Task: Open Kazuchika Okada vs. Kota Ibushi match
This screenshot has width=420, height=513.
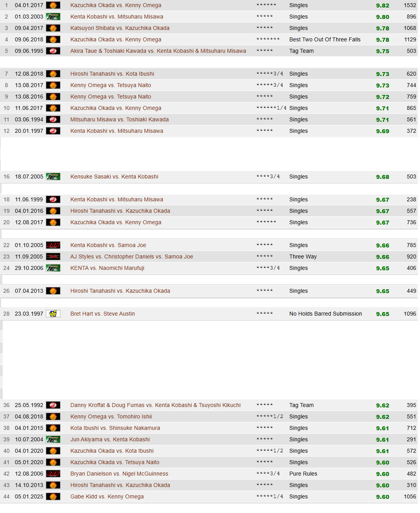Action: [112, 451]
